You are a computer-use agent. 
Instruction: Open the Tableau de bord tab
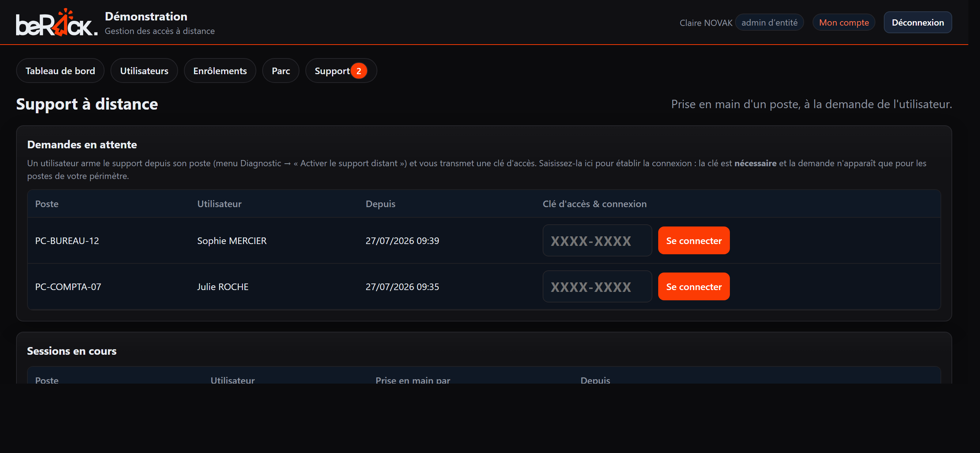[x=60, y=71]
